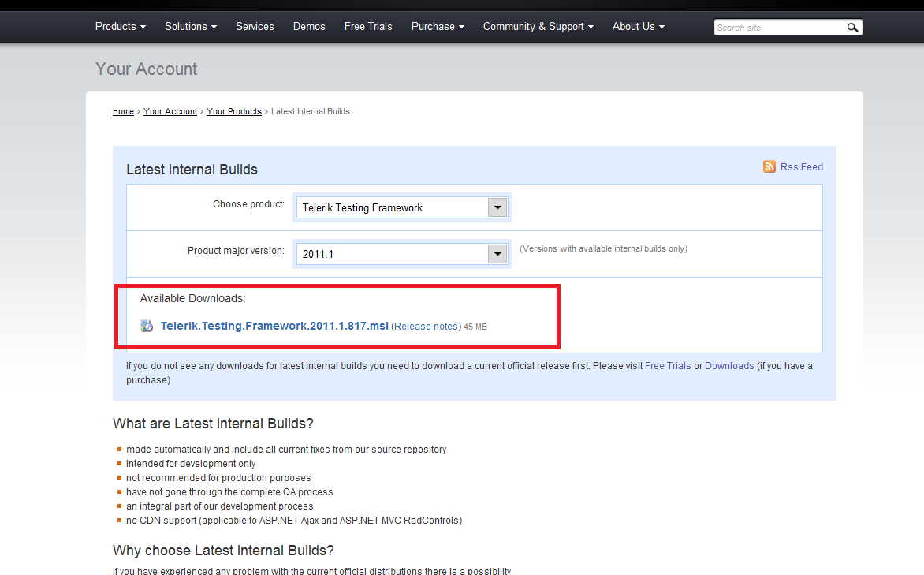The width and height of the screenshot is (924, 575).
Task: Click the 'no CDN support' bullet text
Action: (294, 520)
